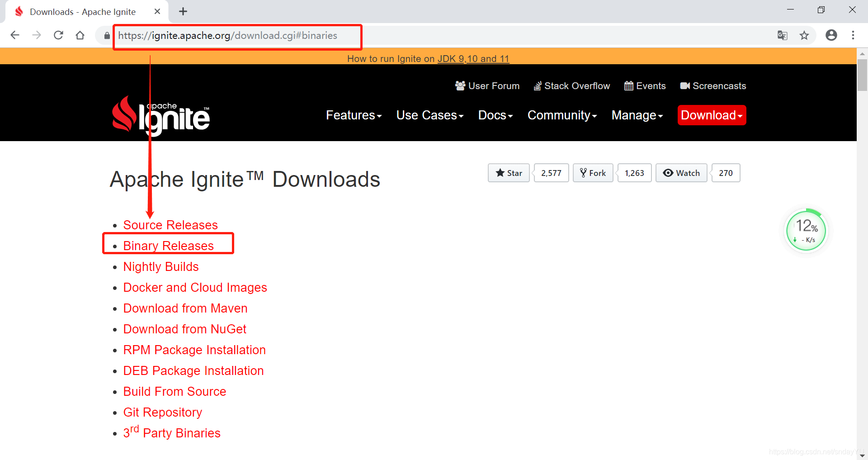Open the Screencasts link
The width and height of the screenshot is (868, 460).
[x=713, y=86]
